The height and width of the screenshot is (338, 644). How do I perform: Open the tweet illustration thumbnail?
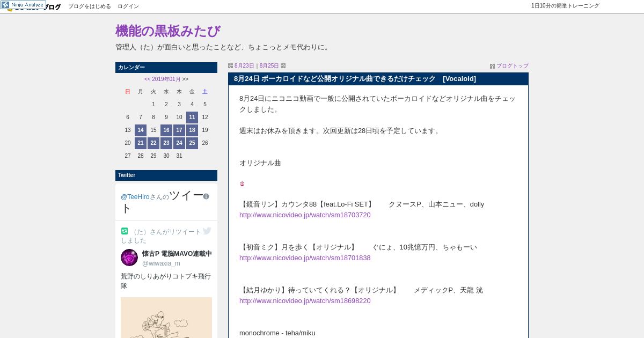(166, 318)
